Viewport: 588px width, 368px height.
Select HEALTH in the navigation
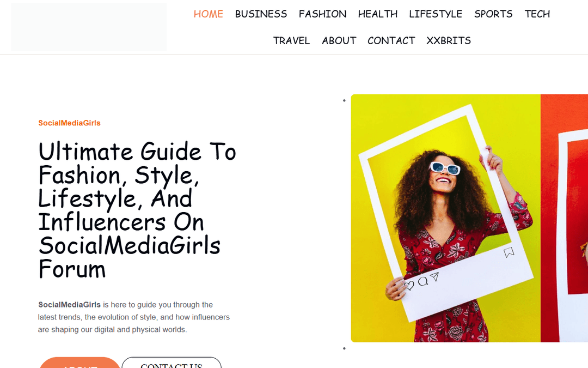[x=378, y=14]
